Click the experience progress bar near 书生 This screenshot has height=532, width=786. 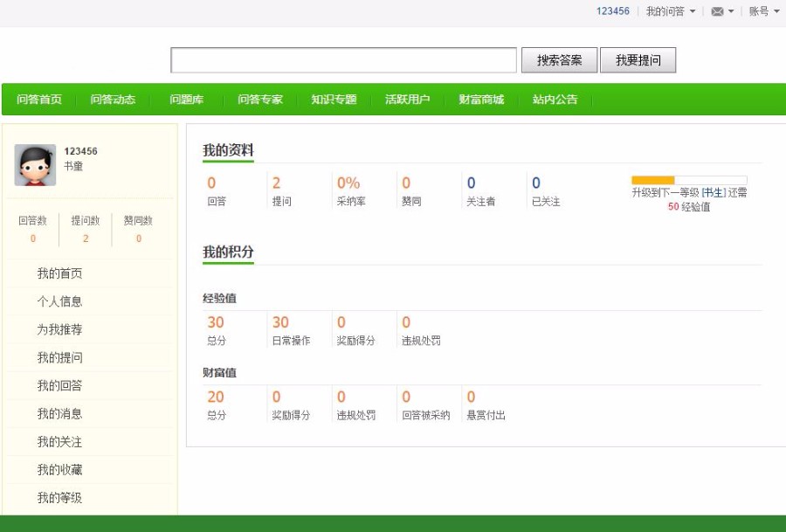coord(690,177)
